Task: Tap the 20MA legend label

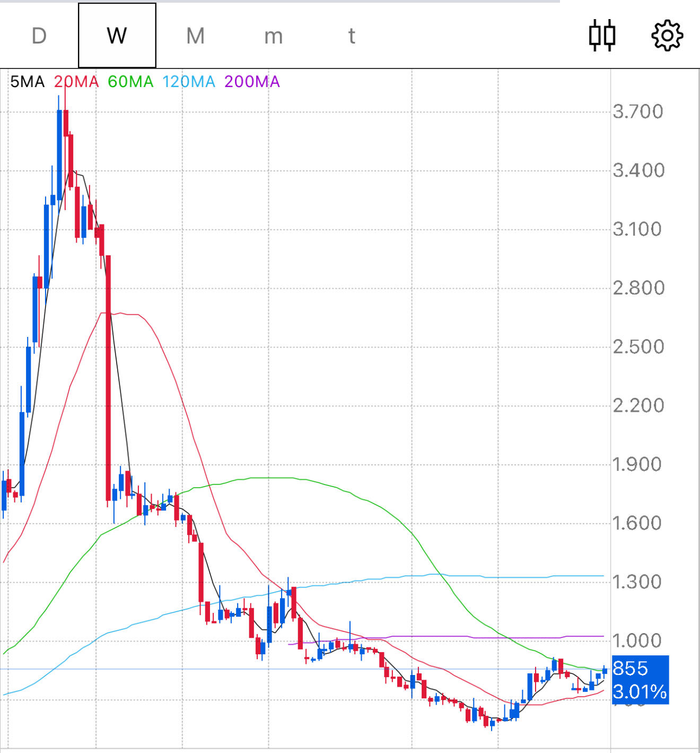Action: (x=76, y=82)
